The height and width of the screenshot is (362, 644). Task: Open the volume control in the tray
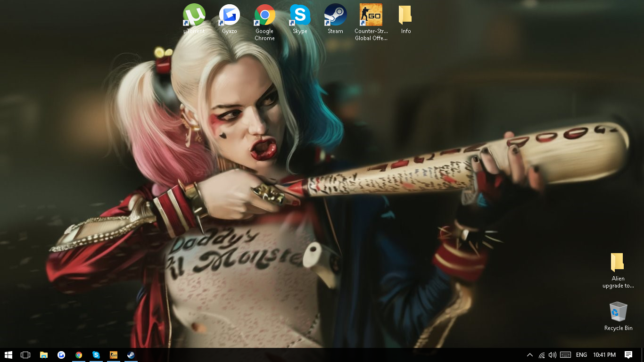click(553, 355)
